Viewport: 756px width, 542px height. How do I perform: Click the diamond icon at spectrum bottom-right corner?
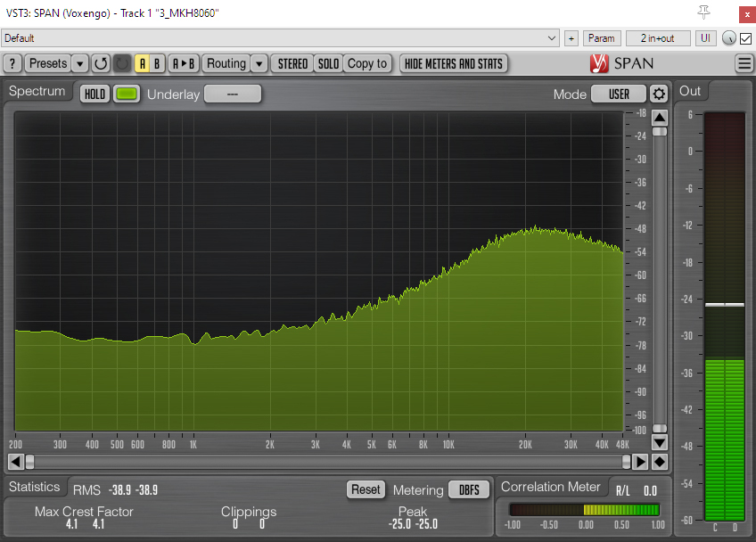(x=660, y=462)
